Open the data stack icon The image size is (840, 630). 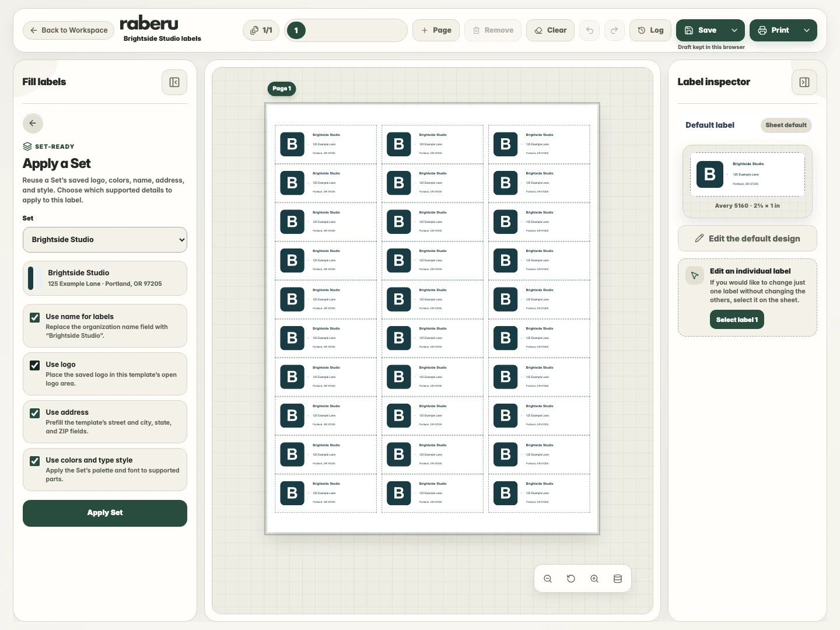coord(618,579)
